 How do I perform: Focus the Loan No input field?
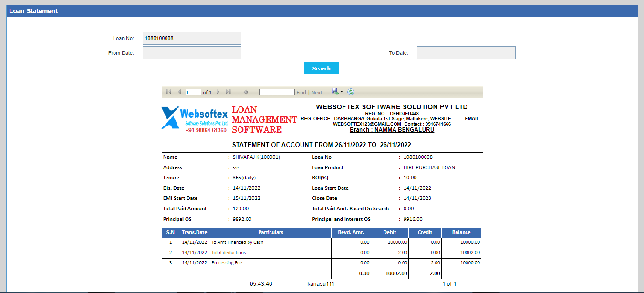(192, 38)
